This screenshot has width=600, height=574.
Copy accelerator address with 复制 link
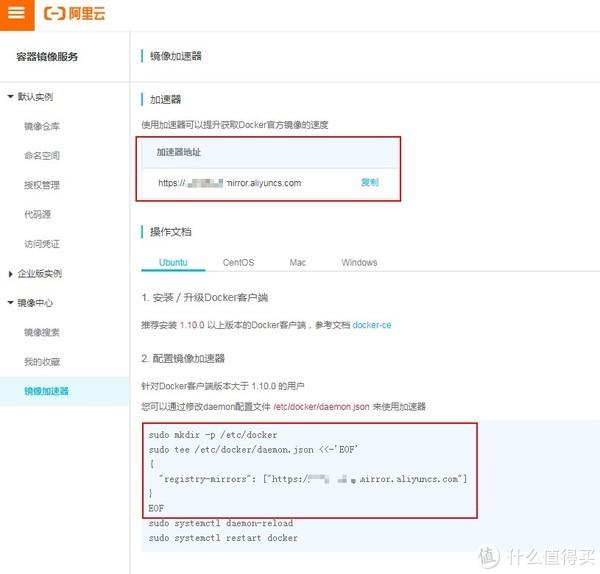pyautogui.click(x=370, y=183)
